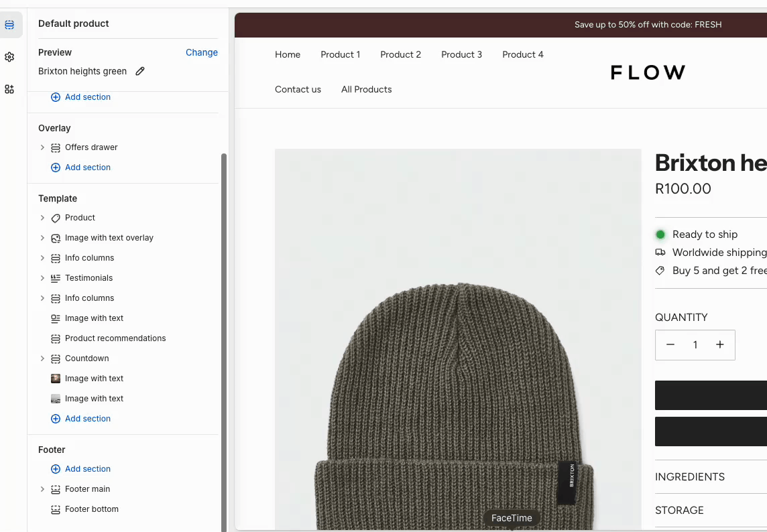Open Product 1 menu link
Image resolution: width=767 pixels, height=532 pixels.
click(341, 54)
